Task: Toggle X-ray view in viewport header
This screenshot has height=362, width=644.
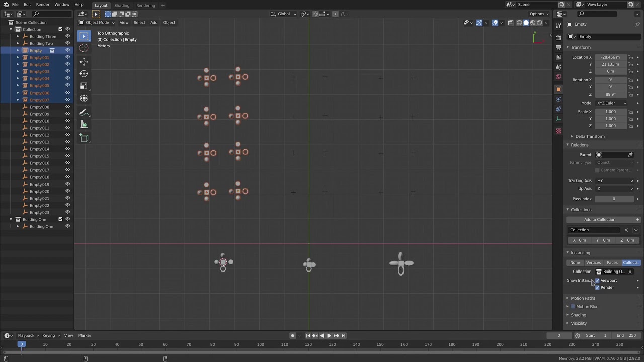Action: pyautogui.click(x=510, y=23)
